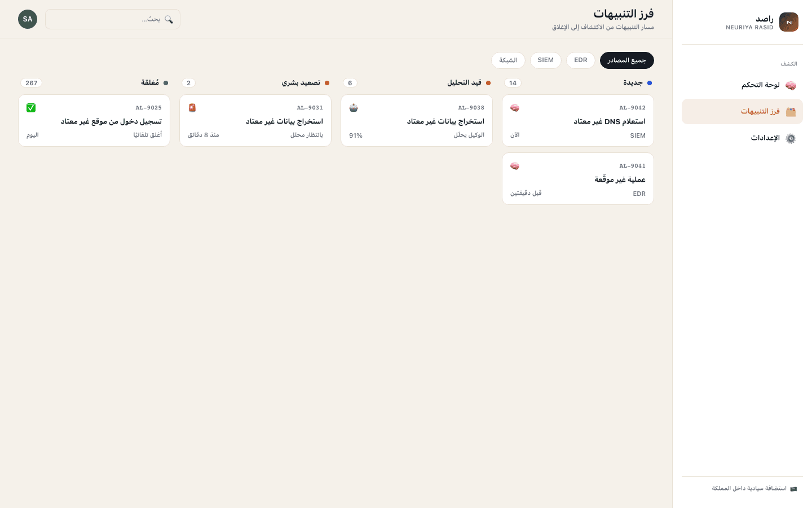This screenshot has height=508, width=812.
Task: Click the green check icon on AL-9025
Action: [31, 108]
